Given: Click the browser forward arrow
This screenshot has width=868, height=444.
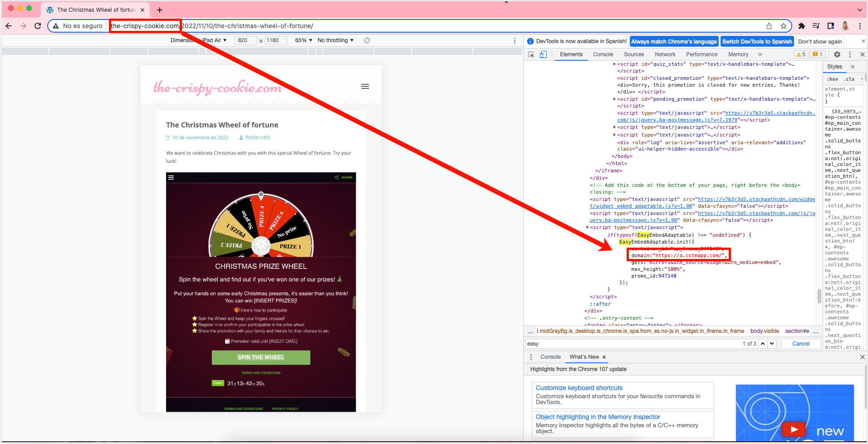Looking at the screenshot, I should tap(23, 26).
